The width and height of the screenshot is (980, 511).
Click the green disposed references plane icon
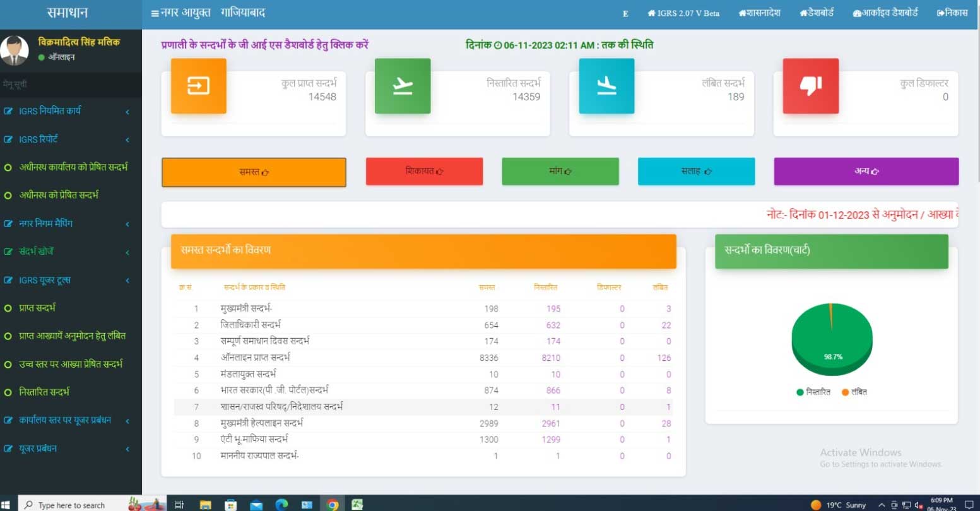pyautogui.click(x=403, y=86)
